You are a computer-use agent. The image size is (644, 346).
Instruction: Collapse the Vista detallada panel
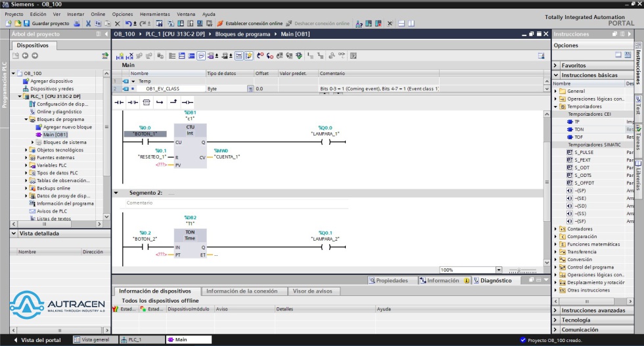coord(13,233)
